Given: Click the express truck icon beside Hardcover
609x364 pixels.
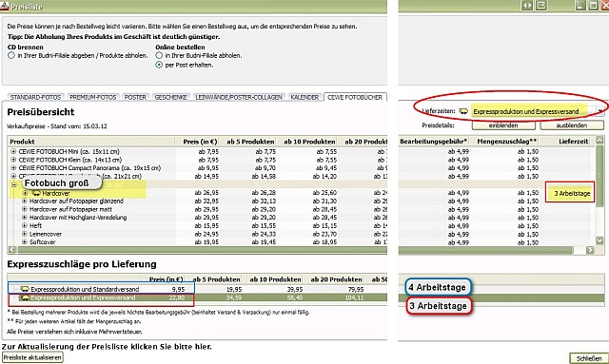Looking at the screenshot, I should [x=36, y=193].
